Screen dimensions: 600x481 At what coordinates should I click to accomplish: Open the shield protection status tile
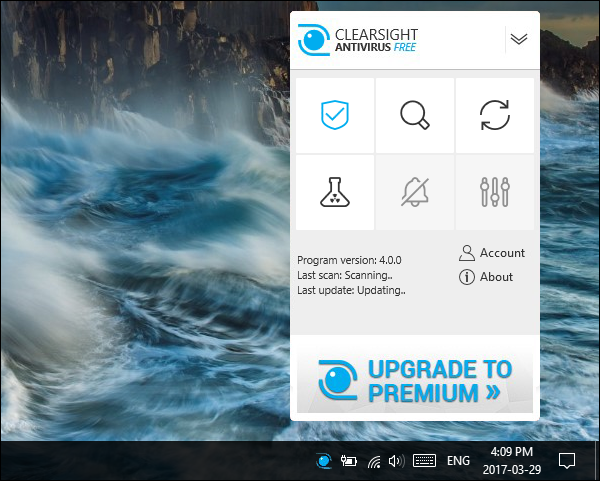[x=335, y=115]
